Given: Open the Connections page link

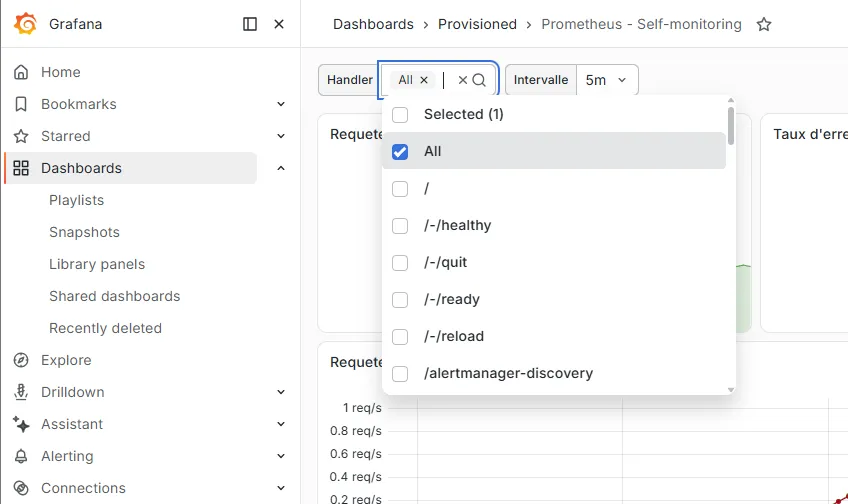Looking at the screenshot, I should click(83, 488).
